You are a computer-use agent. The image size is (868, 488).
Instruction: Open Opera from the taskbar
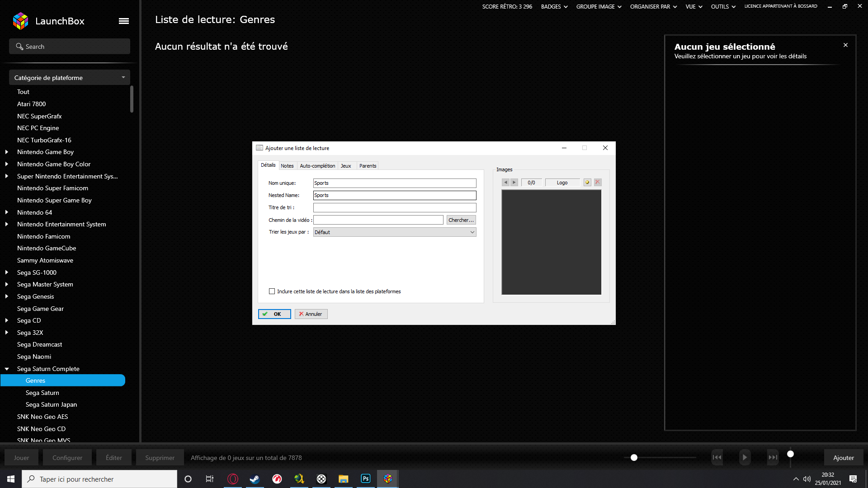(233, 479)
